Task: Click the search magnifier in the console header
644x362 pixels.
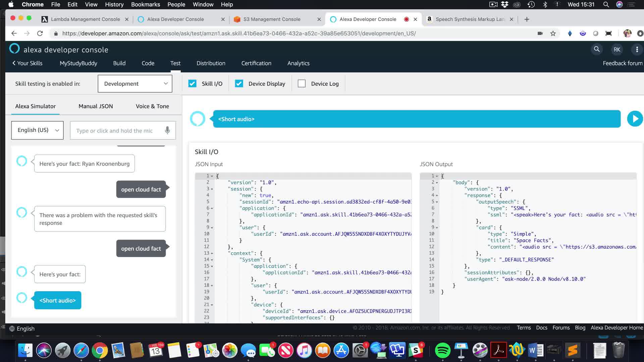Action: coord(597,49)
